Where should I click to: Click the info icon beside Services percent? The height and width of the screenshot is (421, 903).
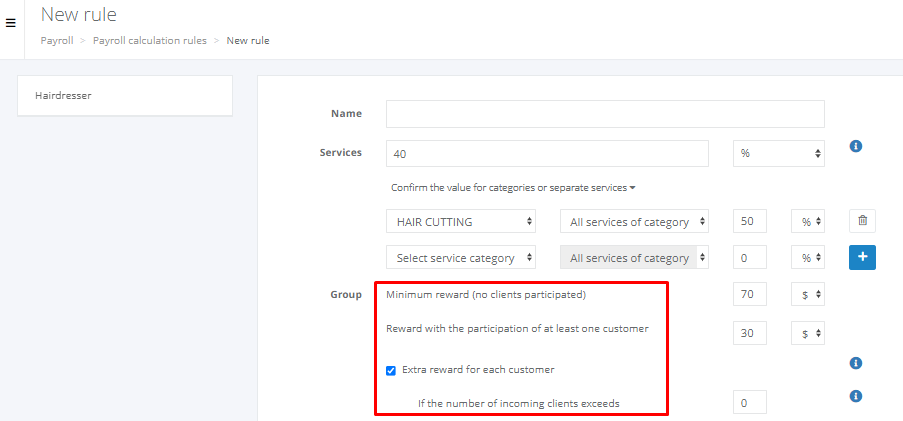pyautogui.click(x=855, y=147)
